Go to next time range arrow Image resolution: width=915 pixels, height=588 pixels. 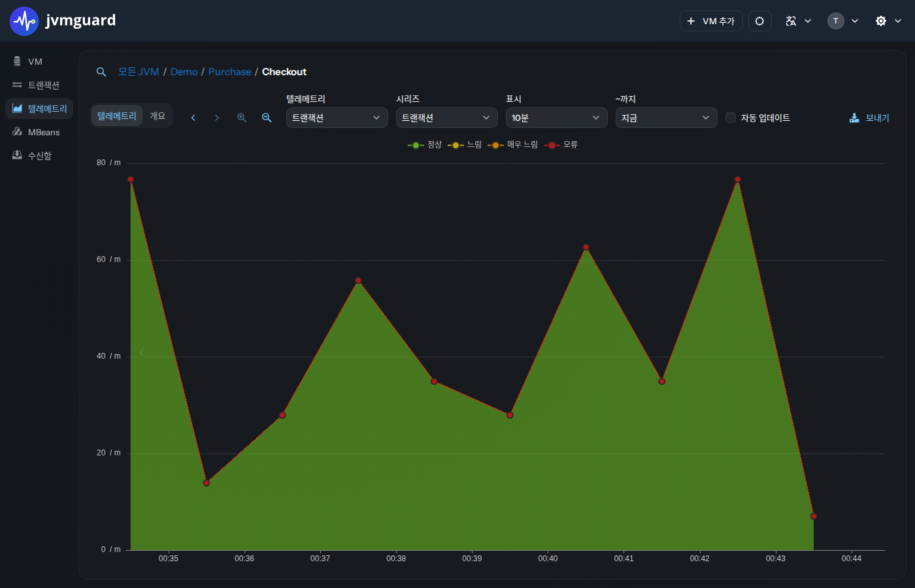point(217,118)
